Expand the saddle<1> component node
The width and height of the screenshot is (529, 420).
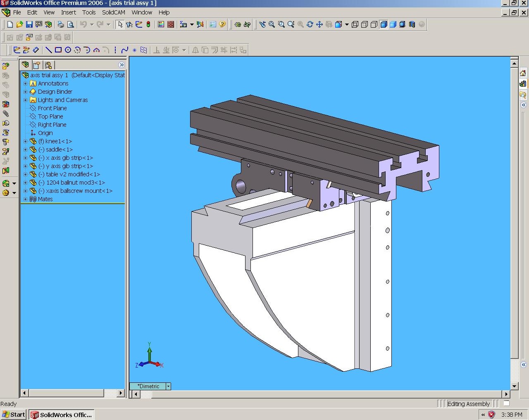point(25,149)
